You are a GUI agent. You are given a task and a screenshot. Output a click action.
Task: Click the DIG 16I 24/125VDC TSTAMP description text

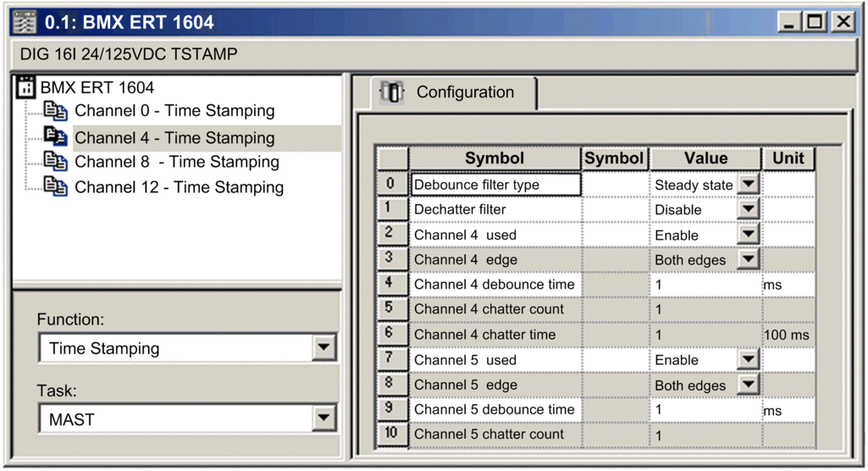(x=129, y=54)
